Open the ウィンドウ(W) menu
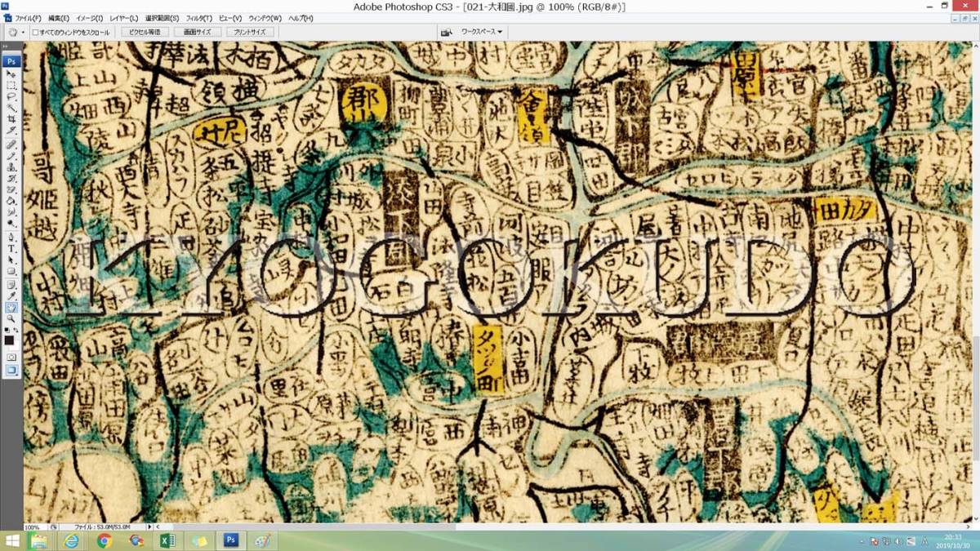Viewport: 980px width, 551px height. click(x=265, y=18)
